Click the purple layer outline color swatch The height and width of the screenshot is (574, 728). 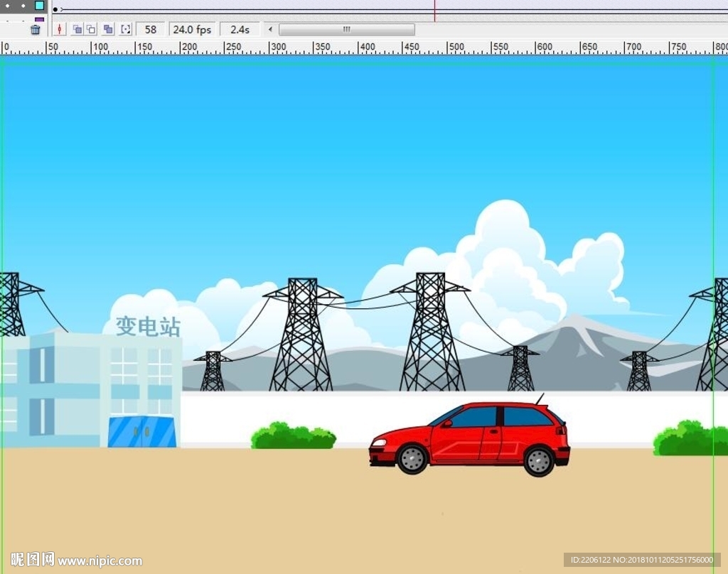[39, 19]
